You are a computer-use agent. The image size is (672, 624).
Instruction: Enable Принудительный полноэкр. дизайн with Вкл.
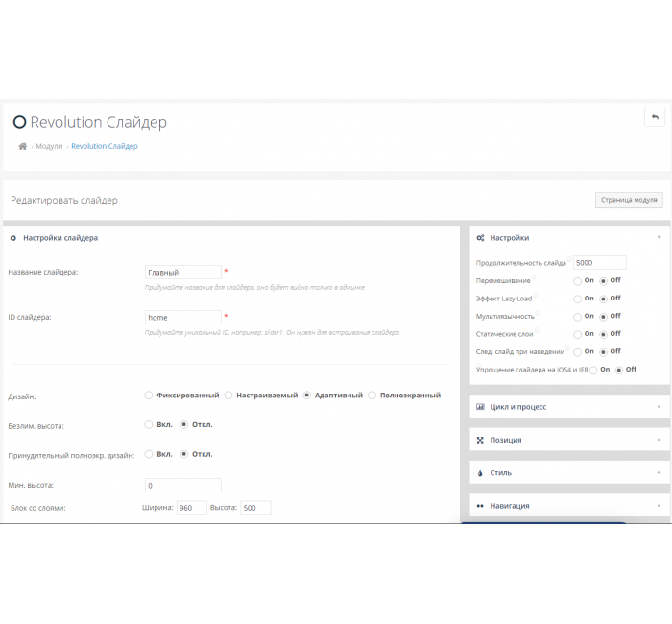(x=148, y=454)
